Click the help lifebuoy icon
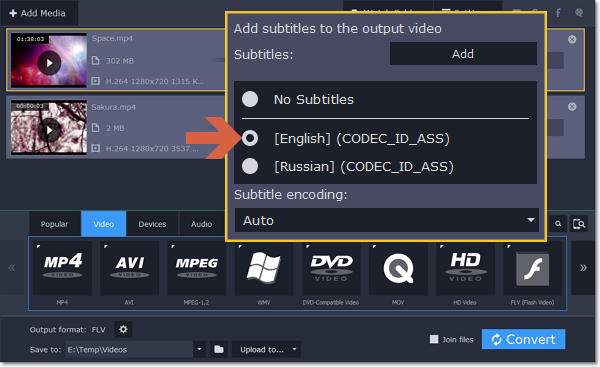The image size is (600, 367). pos(579,13)
